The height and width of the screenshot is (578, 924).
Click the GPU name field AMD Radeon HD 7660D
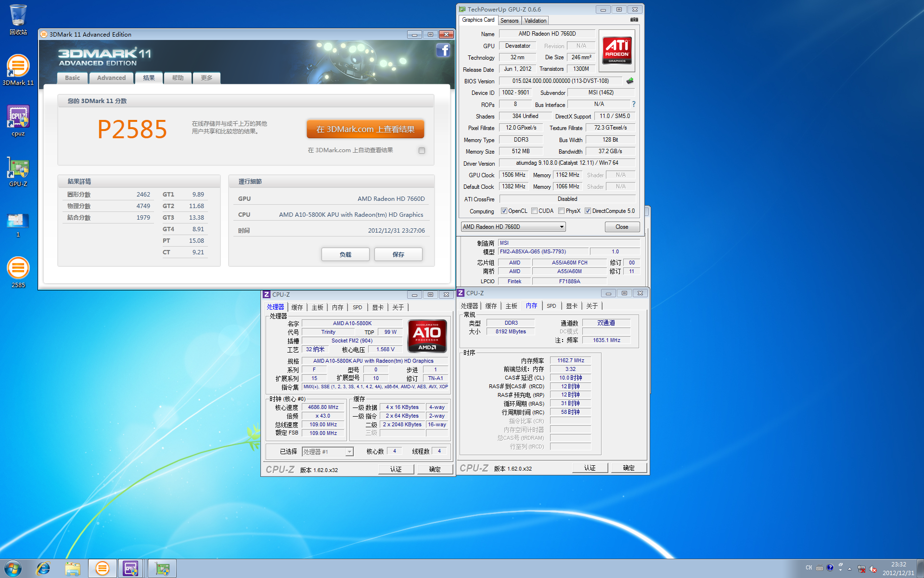point(547,34)
